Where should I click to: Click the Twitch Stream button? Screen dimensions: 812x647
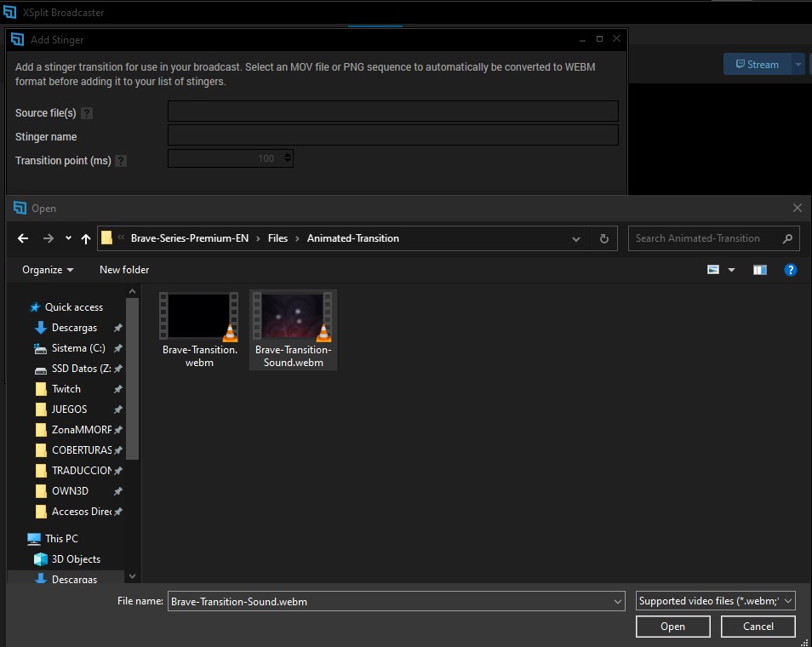tap(756, 65)
